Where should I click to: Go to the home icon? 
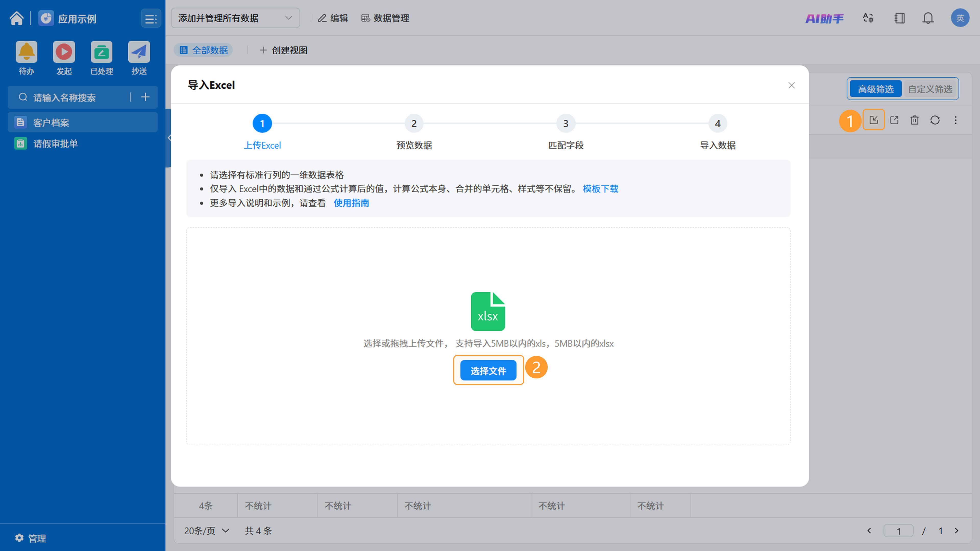click(16, 18)
